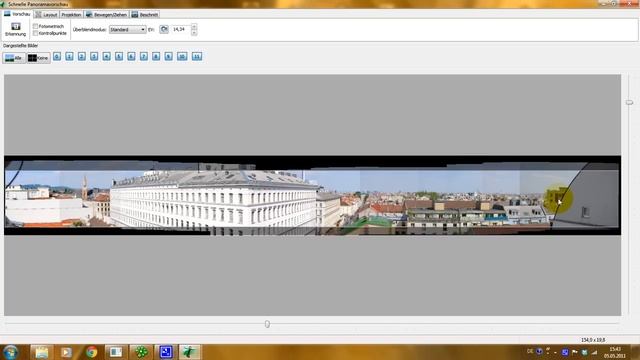Open the Hugin taskbar icon
The height and width of the screenshot is (360, 640).
190,352
